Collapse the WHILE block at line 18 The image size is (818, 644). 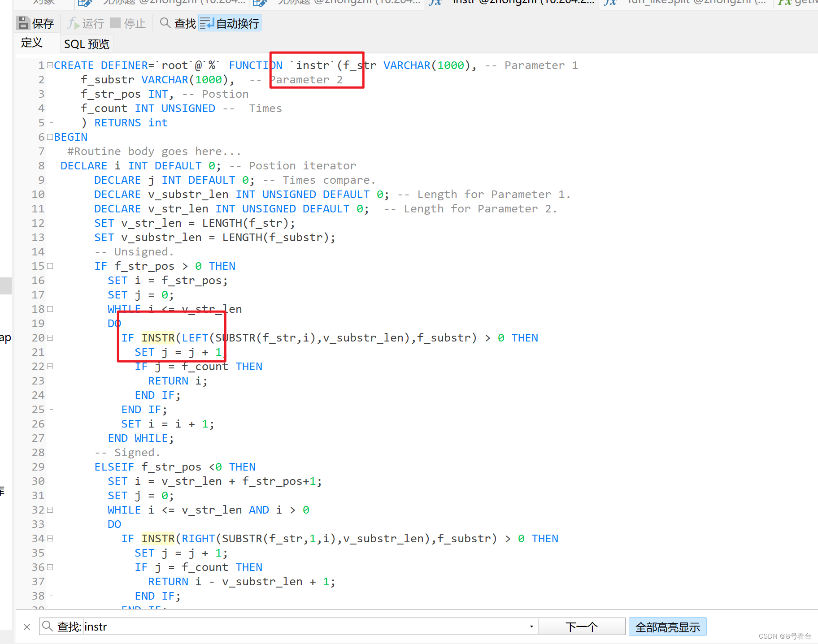(x=49, y=309)
